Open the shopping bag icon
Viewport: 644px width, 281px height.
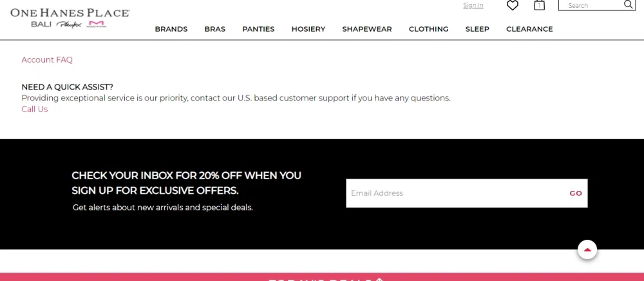pyautogui.click(x=540, y=6)
